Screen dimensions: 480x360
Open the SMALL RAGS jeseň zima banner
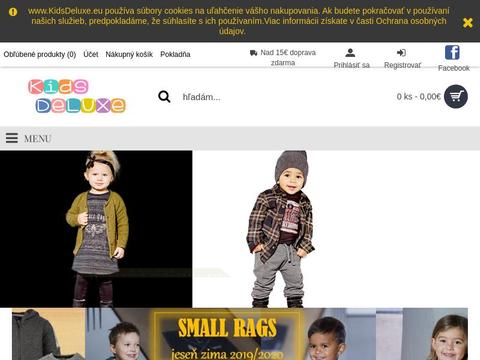pyautogui.click(x=240, y=334)
